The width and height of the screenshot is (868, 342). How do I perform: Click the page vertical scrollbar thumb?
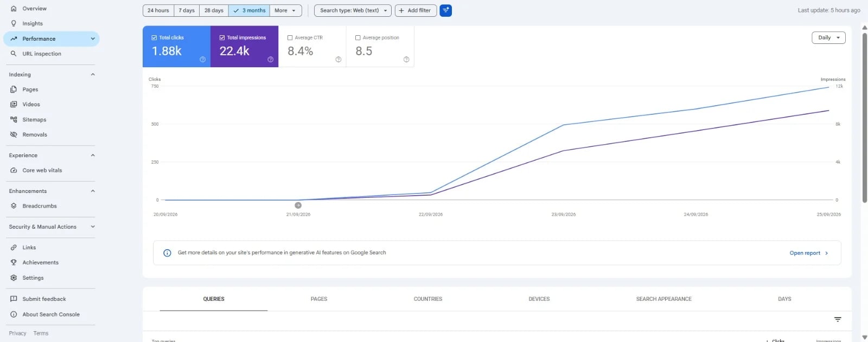coord(865,118)
